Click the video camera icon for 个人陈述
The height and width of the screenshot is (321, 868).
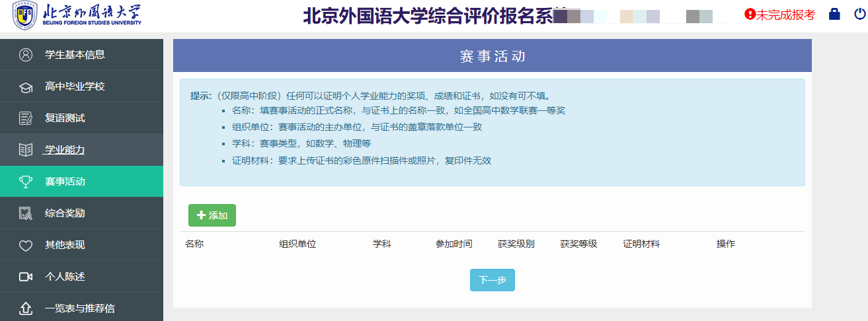26,277
